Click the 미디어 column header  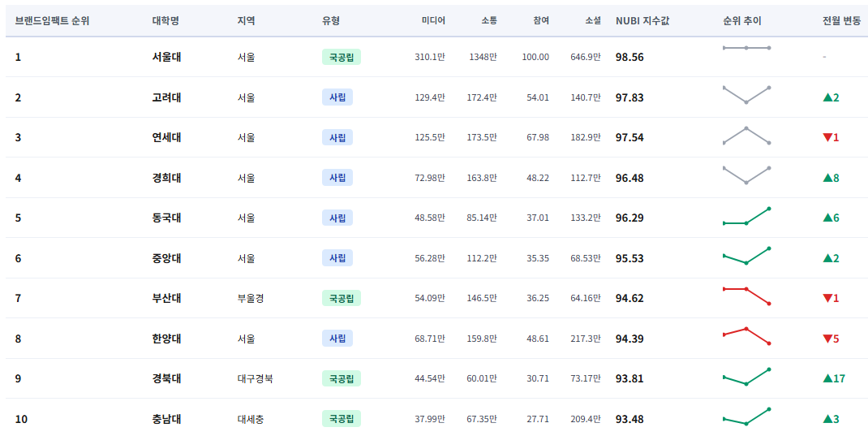433,21
